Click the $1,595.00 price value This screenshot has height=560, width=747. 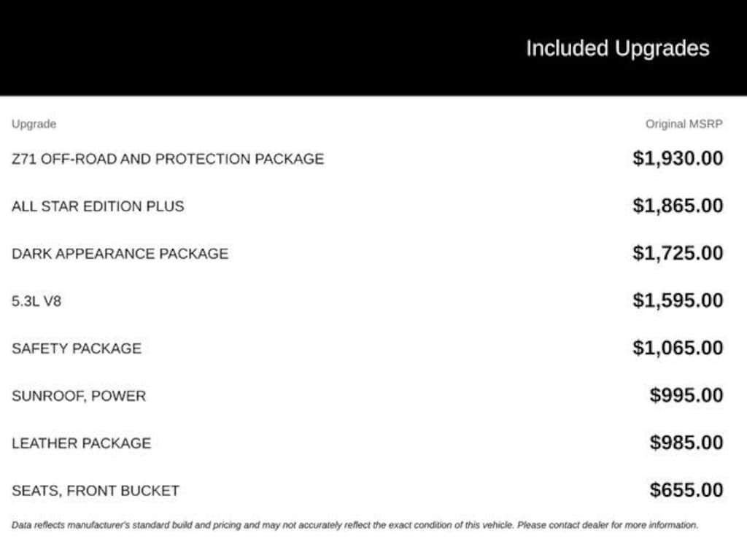[x=678, y=300]
